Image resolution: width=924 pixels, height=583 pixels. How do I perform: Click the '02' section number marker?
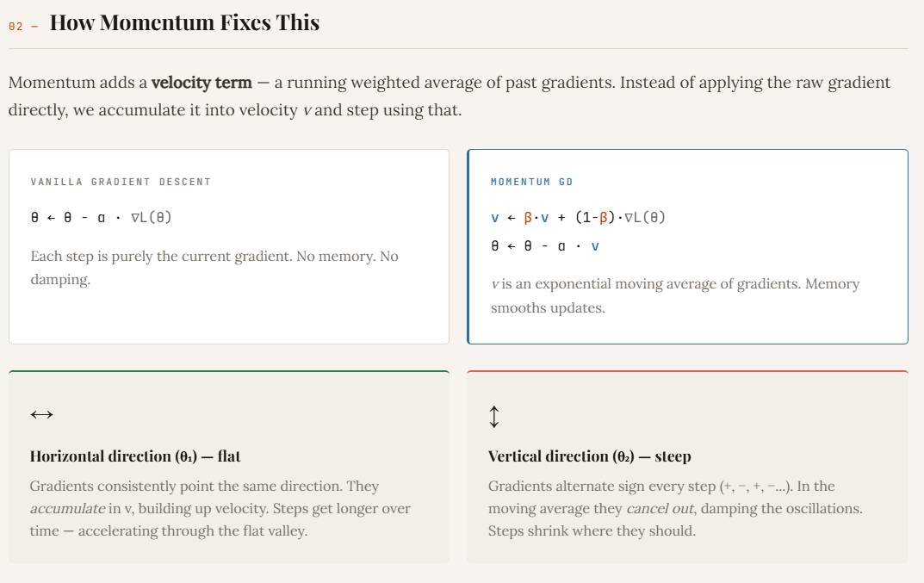(16, 27)
